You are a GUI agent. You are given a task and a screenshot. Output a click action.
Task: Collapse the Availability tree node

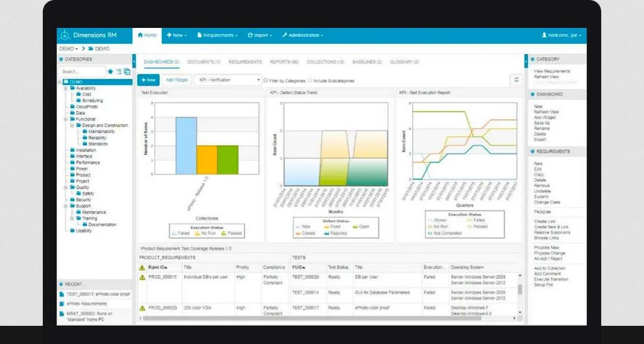click(x=66, y=88)
